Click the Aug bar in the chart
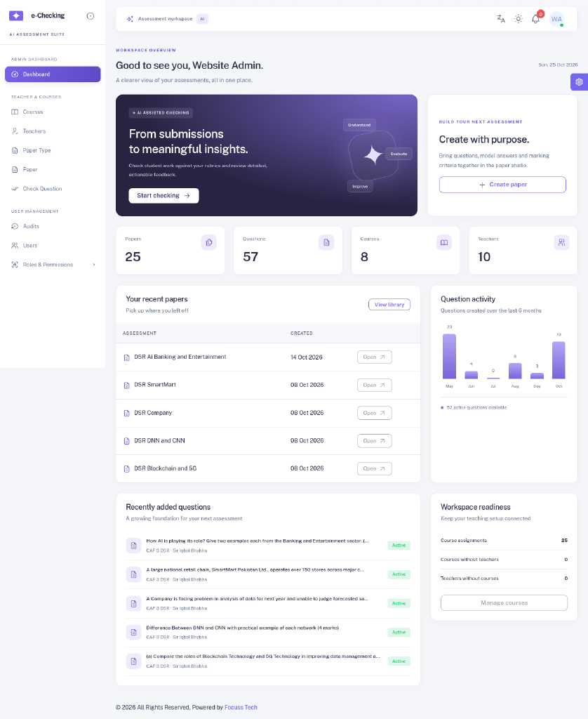 pos(515,371)
